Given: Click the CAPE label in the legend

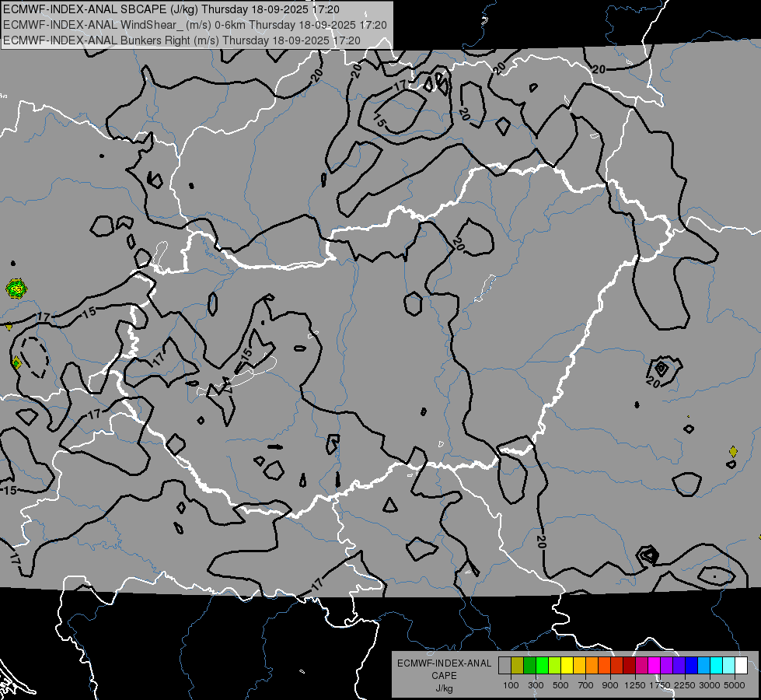Looking at the screenshot, I should pos(444,676).
